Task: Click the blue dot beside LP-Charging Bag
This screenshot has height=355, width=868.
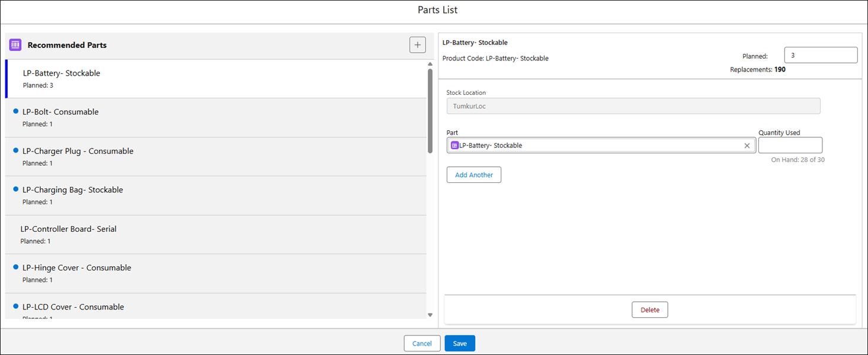Action: coord(15,189)
